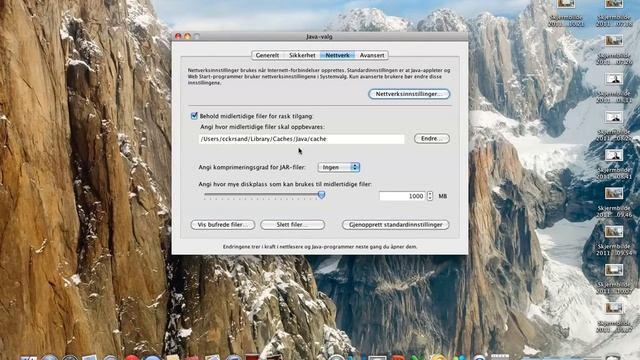Go to the Avansert tab
The height and width of the screenshot is (360, 640).
coord(372,55)
